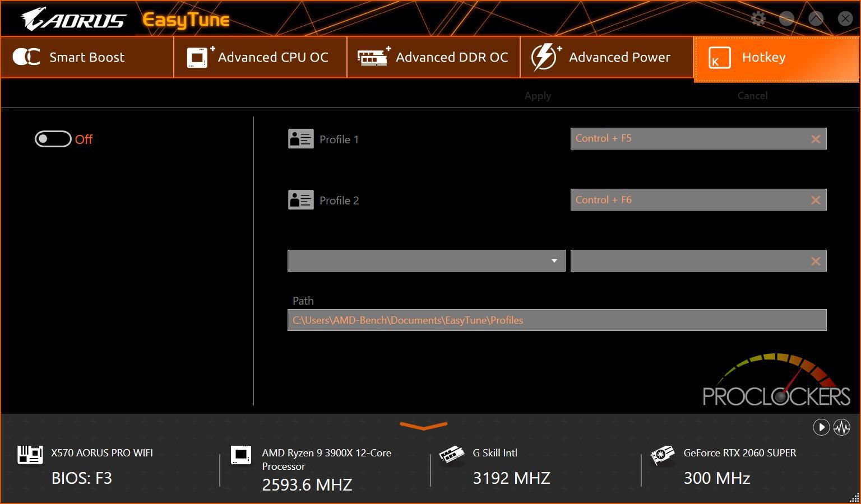Click the graphics card icon
This screenshot has width=861, height=504.
tap(663, 455)
